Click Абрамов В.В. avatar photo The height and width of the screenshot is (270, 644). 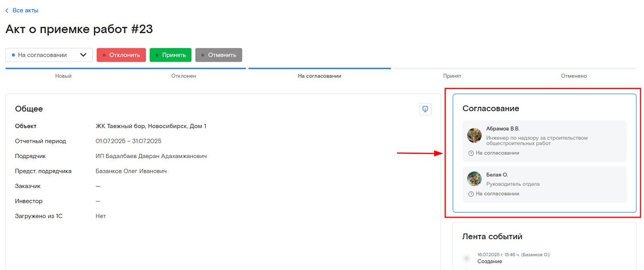coord(474,135)
